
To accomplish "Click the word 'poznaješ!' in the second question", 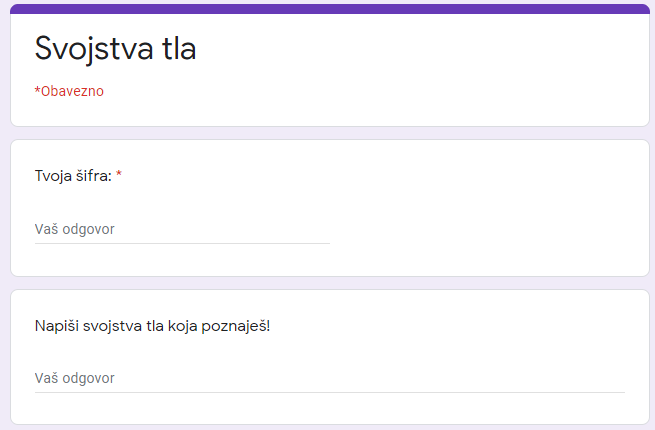I will 236,326.
